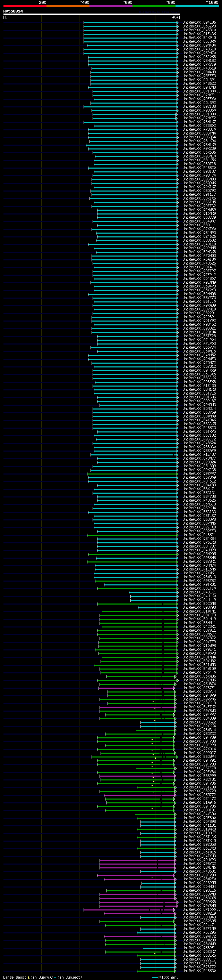Select label UniRef100_Q9M4D4
The height and width of the screenshot is (980, 222).
(199, 45)
